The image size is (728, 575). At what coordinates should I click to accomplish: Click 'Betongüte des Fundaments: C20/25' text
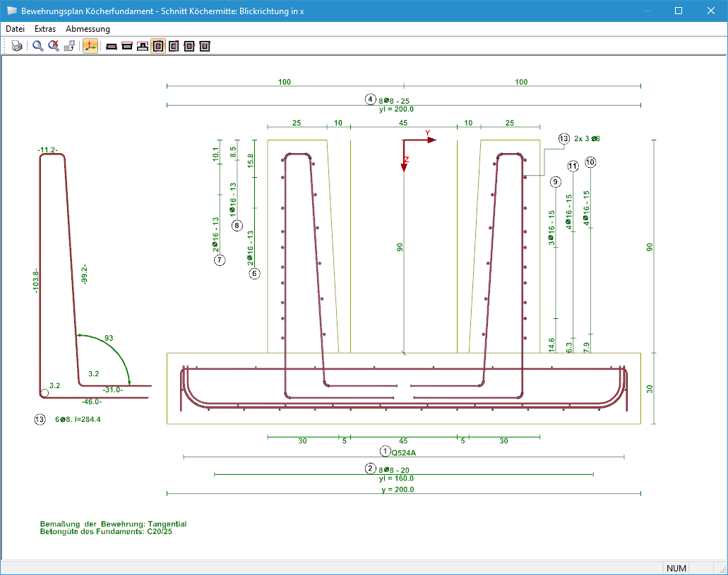pos(106,531)
